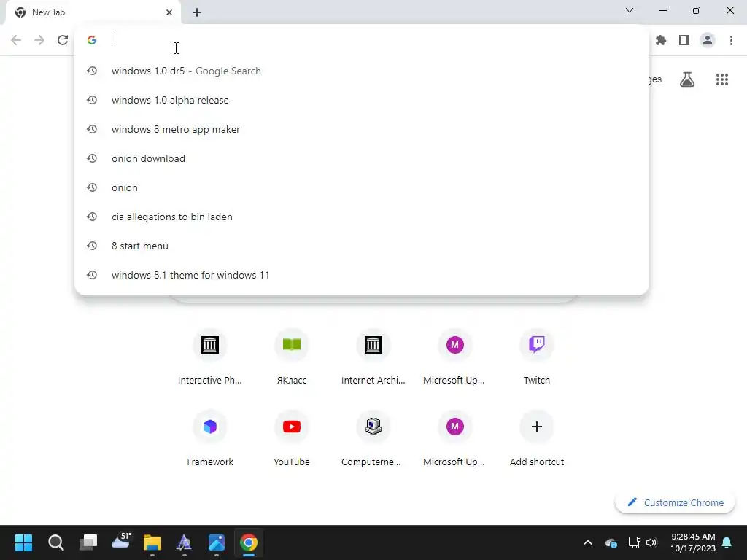Close the New Tab tab

(x=169, y=12)
